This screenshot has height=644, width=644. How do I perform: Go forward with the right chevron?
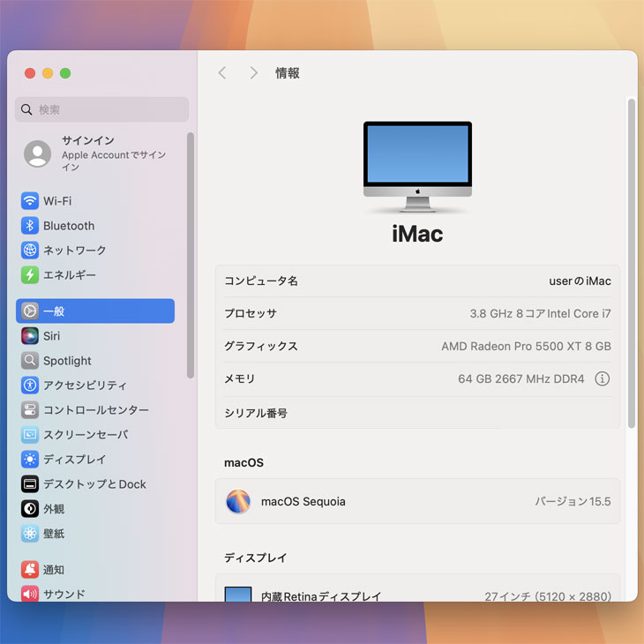click(254, 73)
